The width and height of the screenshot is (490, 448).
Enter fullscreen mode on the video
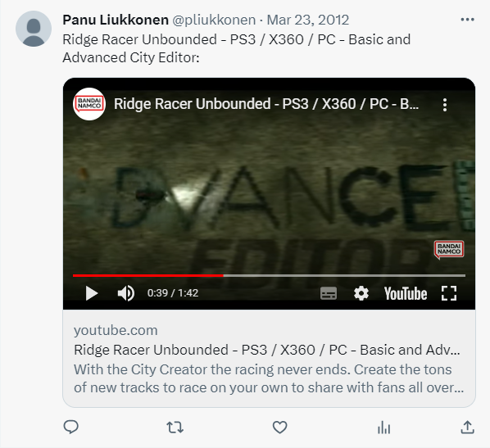[449, 293]
